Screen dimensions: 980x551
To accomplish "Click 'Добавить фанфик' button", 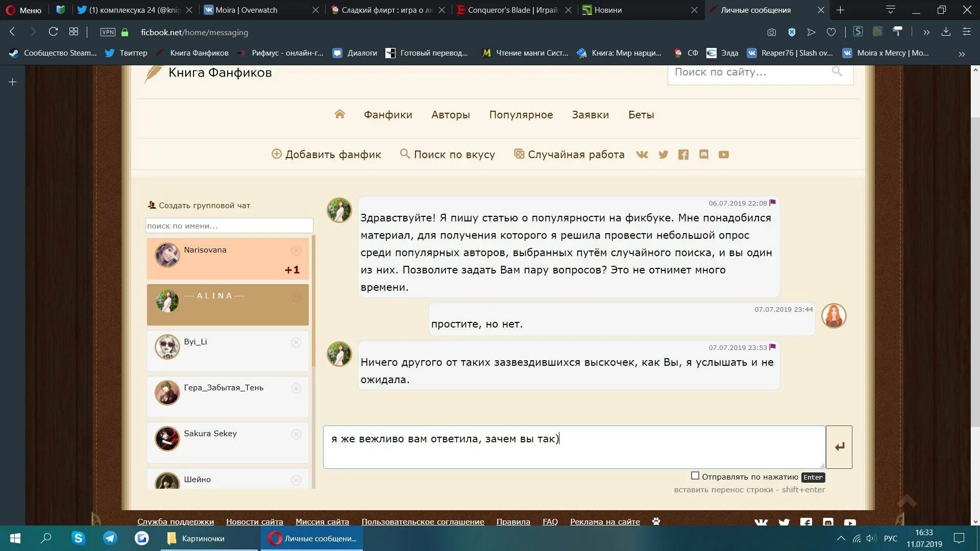I will point(327,154).
